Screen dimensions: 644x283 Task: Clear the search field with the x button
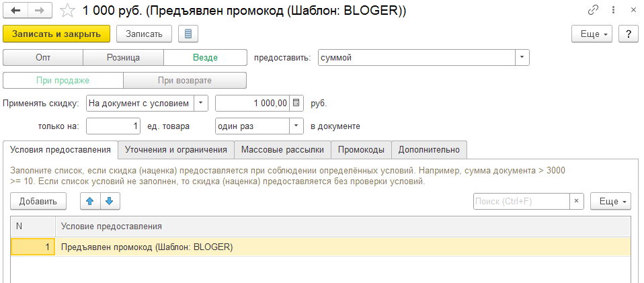tap(577, 201)
